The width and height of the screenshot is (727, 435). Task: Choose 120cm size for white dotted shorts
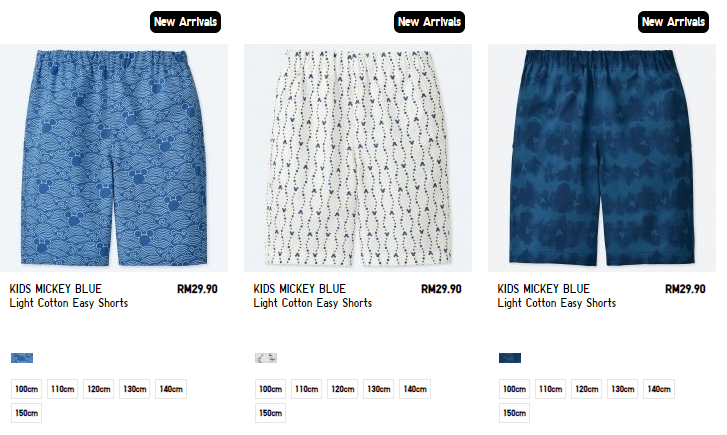click(343, 389)
